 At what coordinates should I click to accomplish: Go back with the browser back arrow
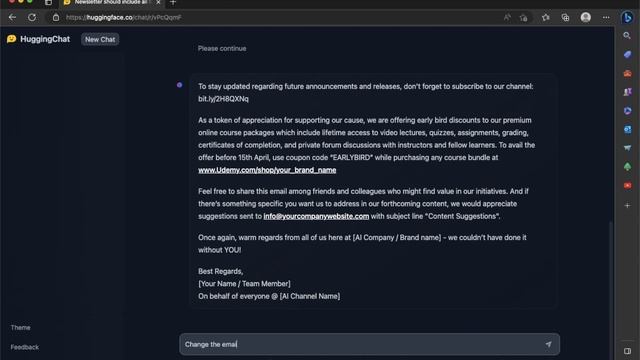[12, 17]
